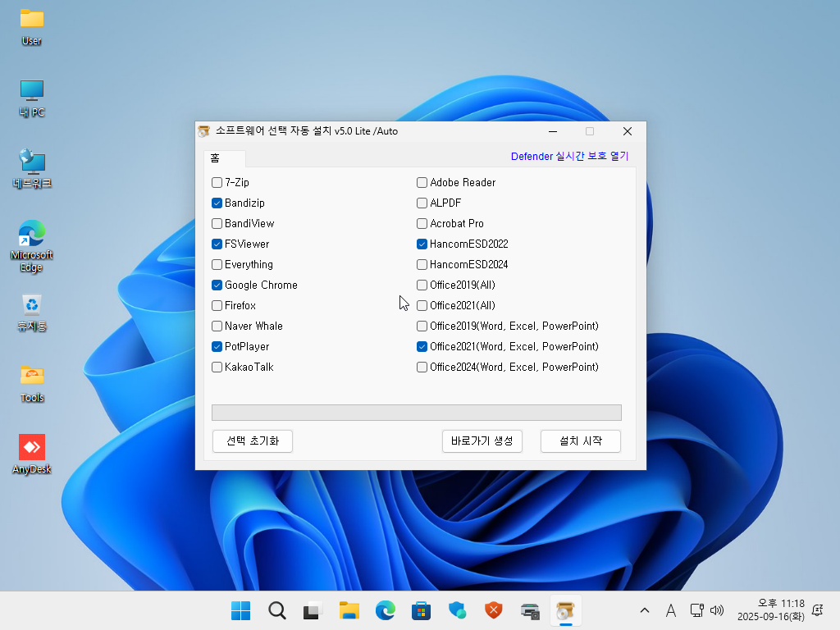Select the Microsoft Edge desktop shortcut

pos(32,246)
